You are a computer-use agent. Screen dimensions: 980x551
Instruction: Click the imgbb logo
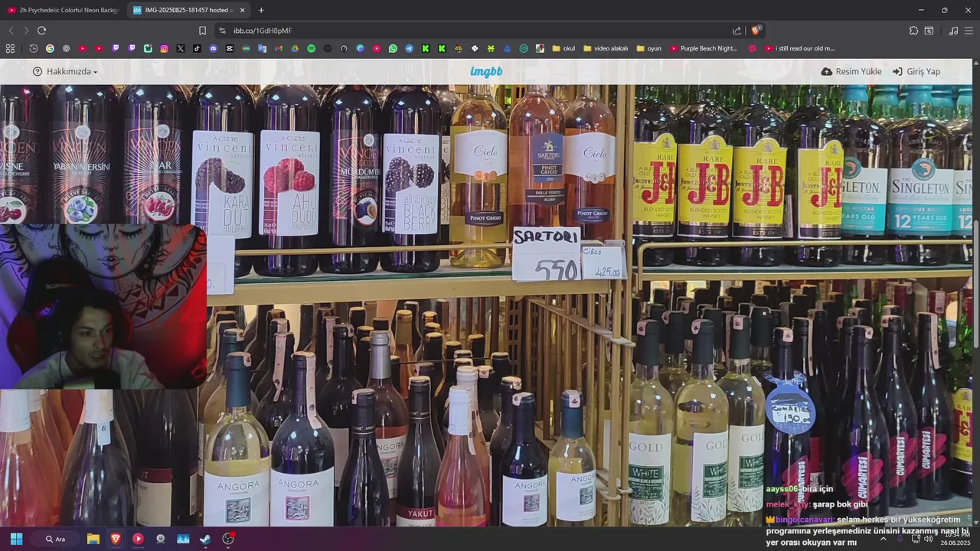tap(486, 71)
